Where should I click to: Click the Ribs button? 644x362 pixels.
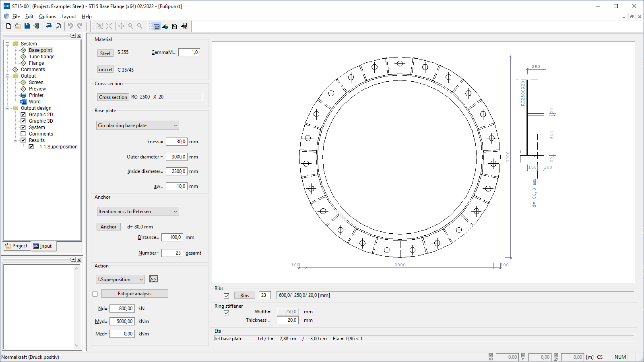245,295
